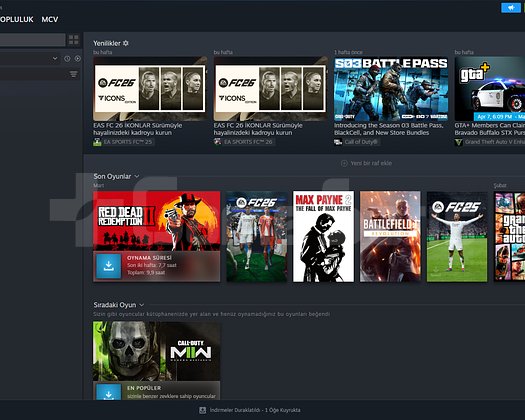Image resolution: width=525 pixels, height=420 pixels.
Task: Open the gta+ police car news image
Action: (x=490, y=89)
